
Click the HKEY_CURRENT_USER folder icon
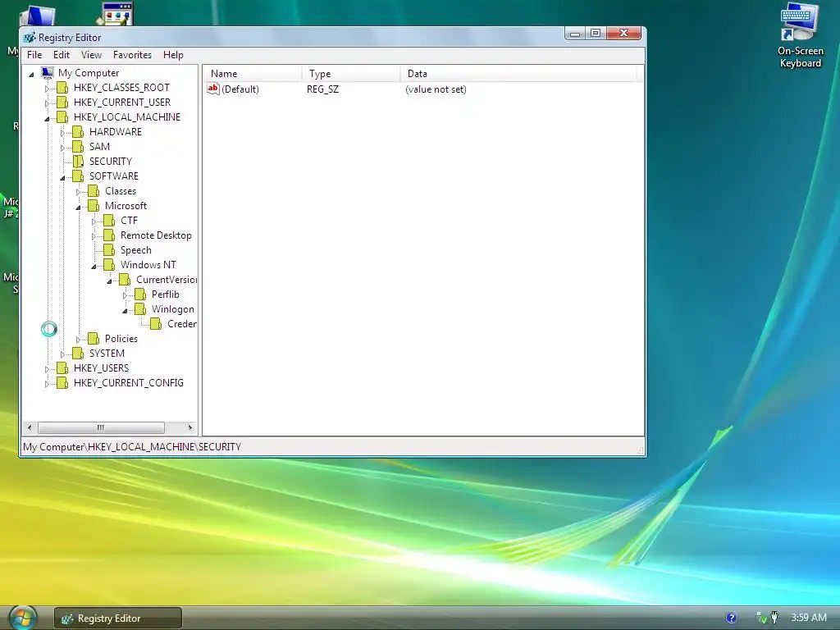(x=62, y=102)
